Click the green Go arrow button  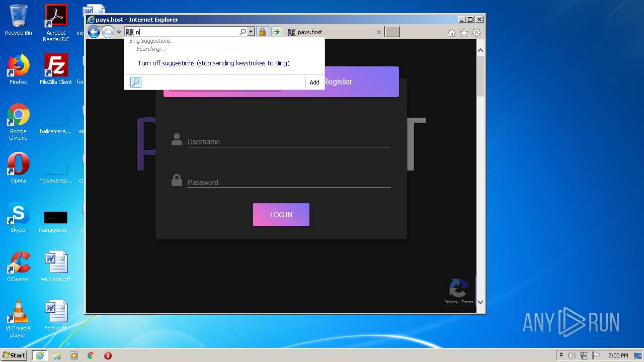[277, 32]
